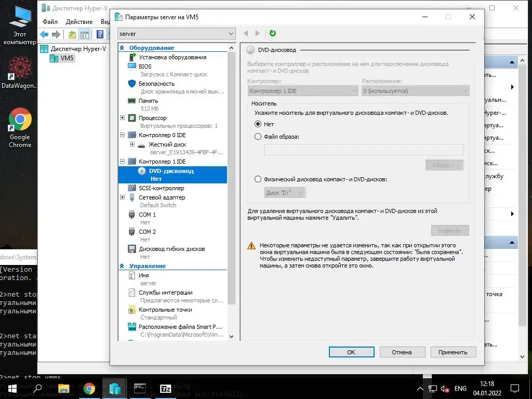The height and width of the screenshot is (399, 532).
Task: Select the Физический дисковод radio button
Action: tap(258, 179)
